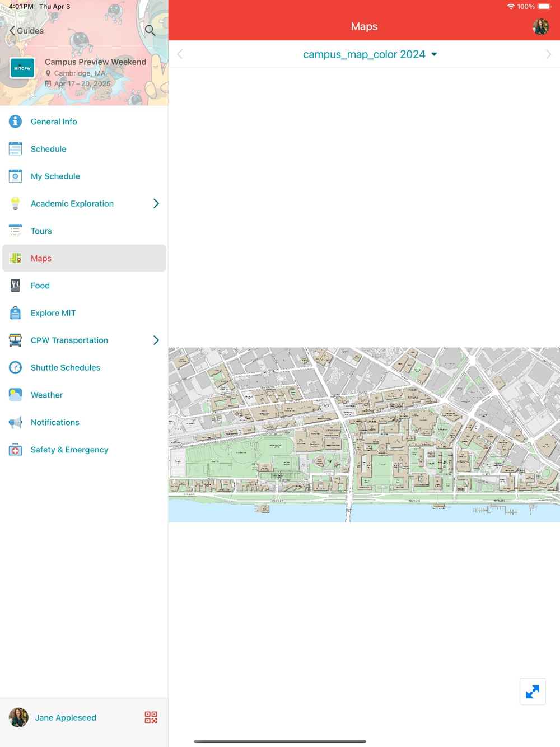Tap Jane Appleseed's sidebar avatar
This screenshot has width=560, height=747.
pyautogui.click(x=18, y=717)
